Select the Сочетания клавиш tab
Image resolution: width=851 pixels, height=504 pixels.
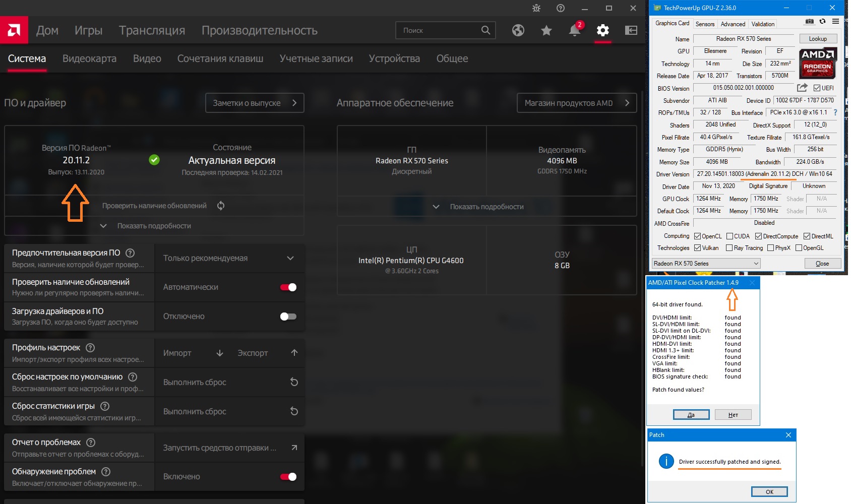[220, 58]
